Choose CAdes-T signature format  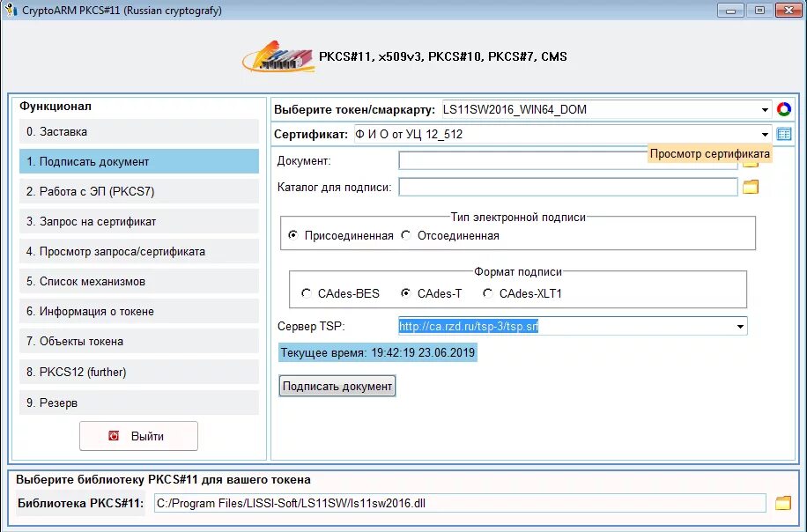point(405,293)
